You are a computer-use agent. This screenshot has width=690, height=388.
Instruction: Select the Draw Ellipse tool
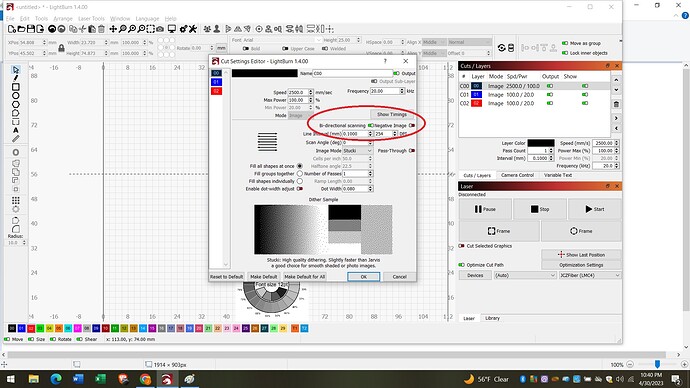click(16, 95)
